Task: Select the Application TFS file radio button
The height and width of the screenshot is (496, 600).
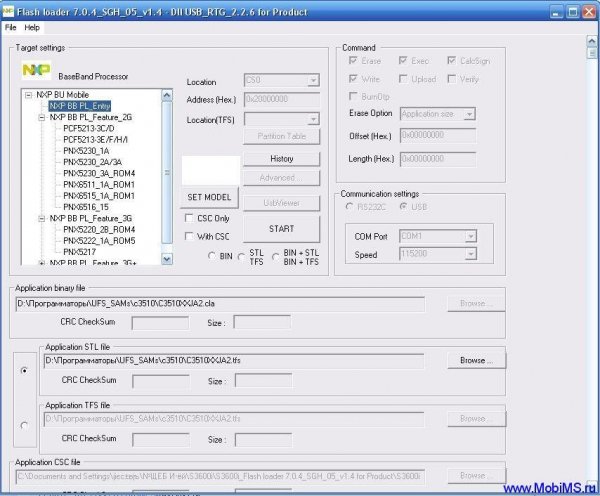Action: [x=24, y=426]
